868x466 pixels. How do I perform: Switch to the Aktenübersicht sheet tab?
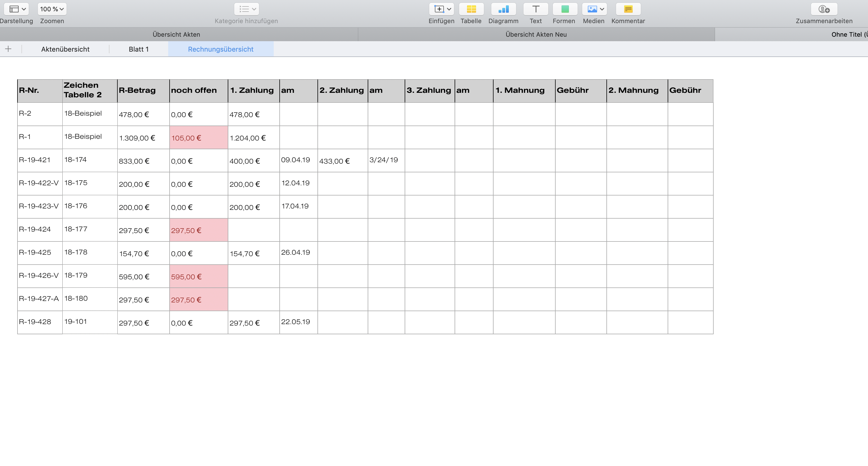[x=65, y=49]
